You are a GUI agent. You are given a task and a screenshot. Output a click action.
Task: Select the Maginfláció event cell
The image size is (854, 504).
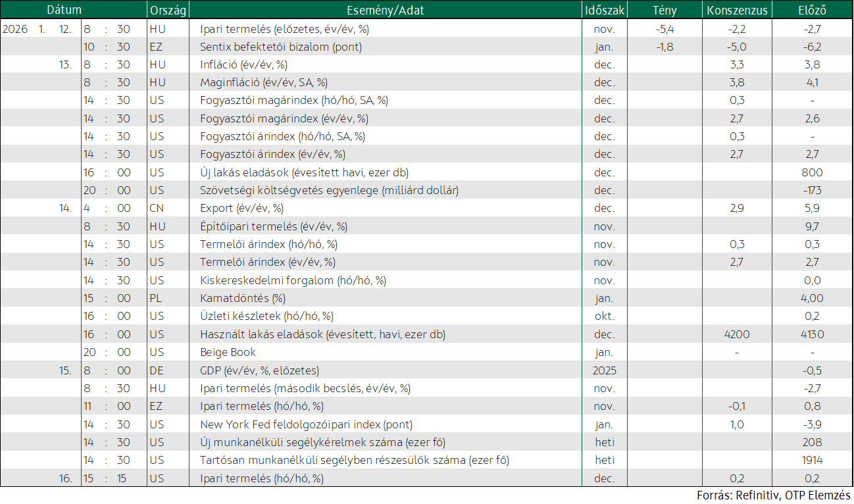[x=264, y=83]
